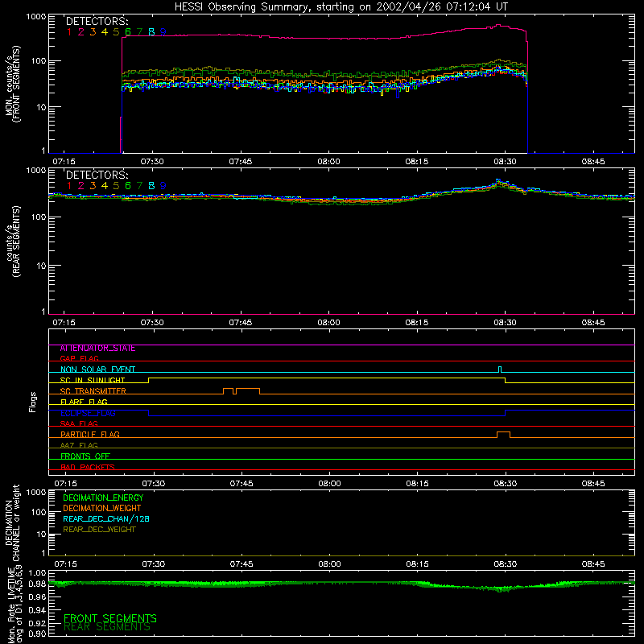Click the GAP_FLAG label
Viewport: 644px width, 644px height.
pos(79,358)
